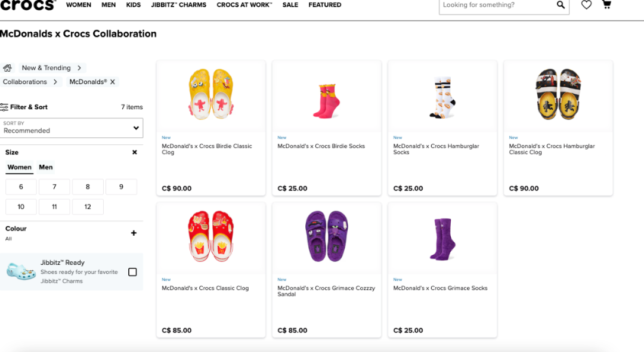Image resolution: width=644 pixels, height=352 pixels.
Task: Click the Size filter heading
Action: click(x=12, y=152)
